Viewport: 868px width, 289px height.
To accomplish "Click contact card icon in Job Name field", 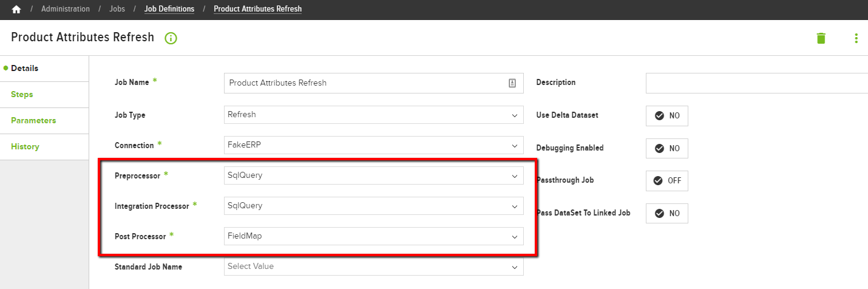I will (512, 83).
